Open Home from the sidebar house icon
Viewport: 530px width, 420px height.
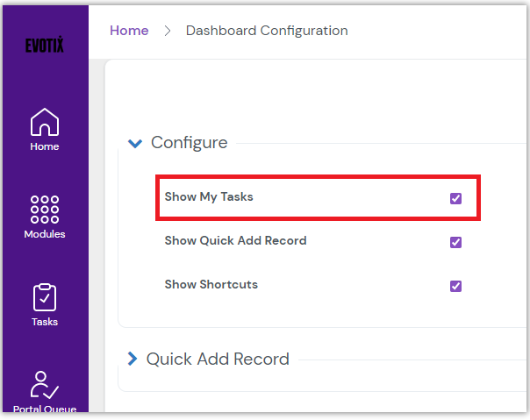44,123
